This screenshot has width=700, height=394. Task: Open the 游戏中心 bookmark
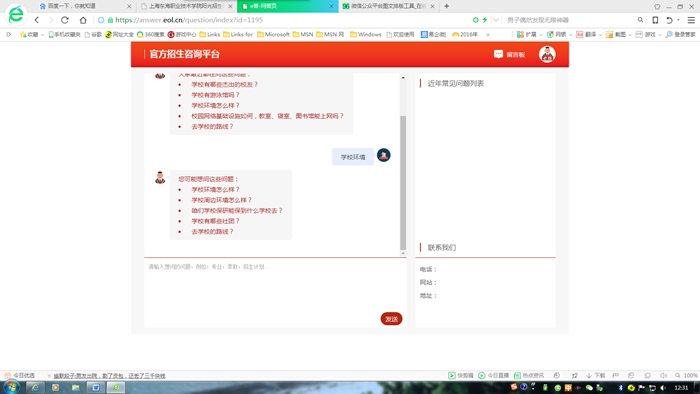click(x=182, y=34)
